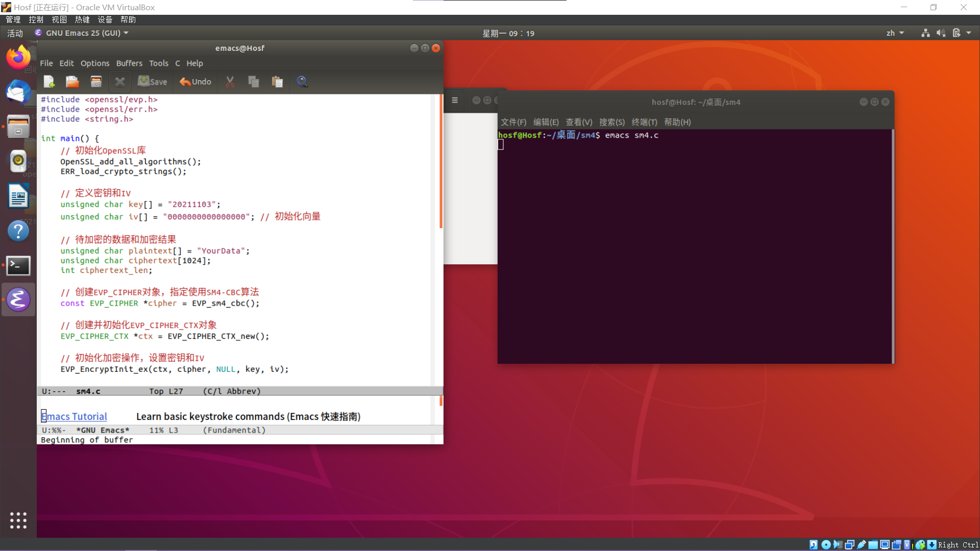Click the hamburger menu of the background window

click(455, 101)
